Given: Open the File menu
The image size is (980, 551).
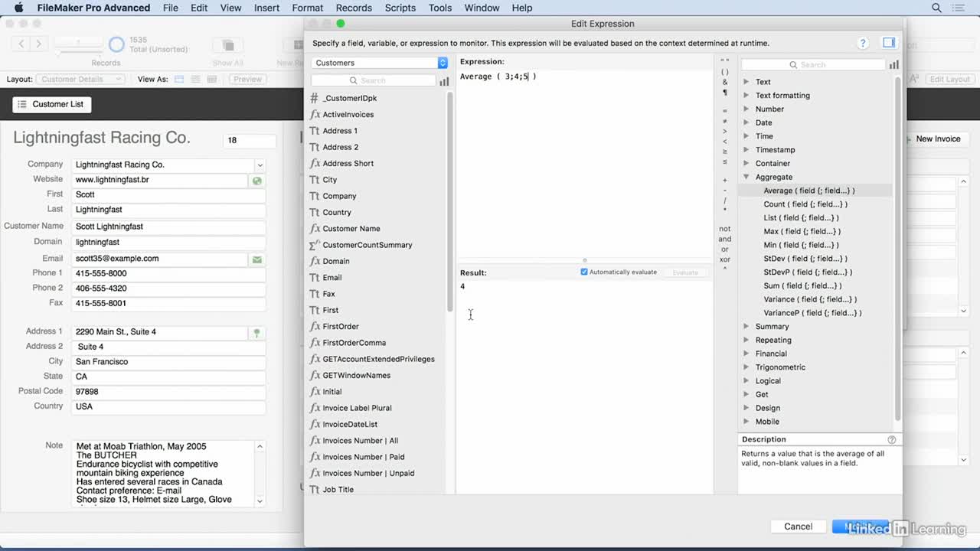Looking at the screenshot, I should click(171, 8).
